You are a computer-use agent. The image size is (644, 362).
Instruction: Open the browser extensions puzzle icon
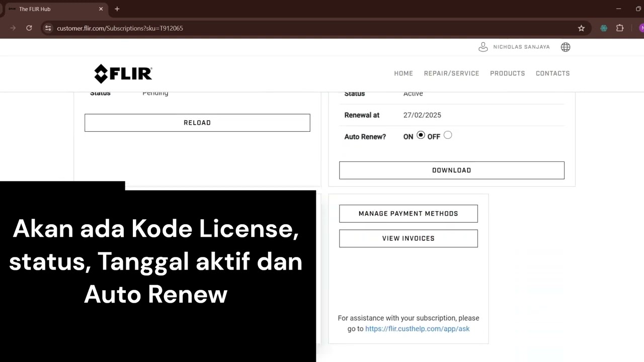(620, 28)
